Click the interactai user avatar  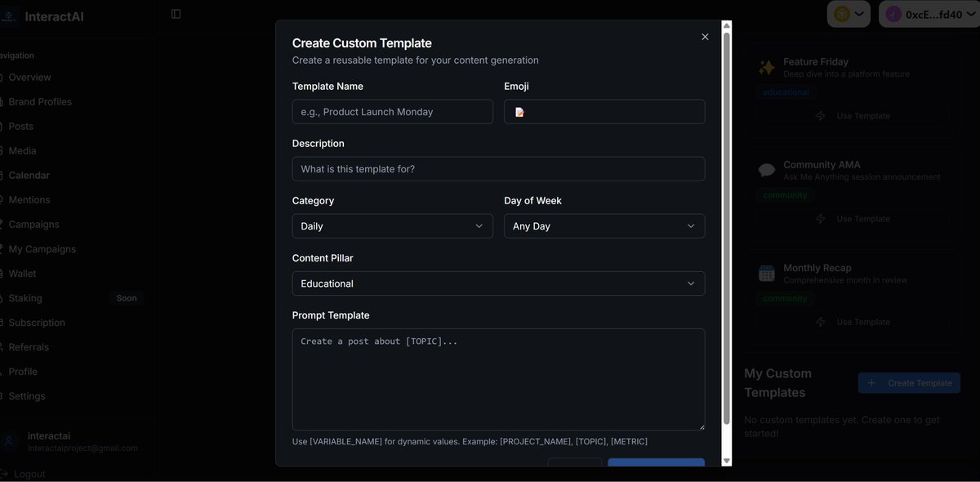click(x=9, y=442)
